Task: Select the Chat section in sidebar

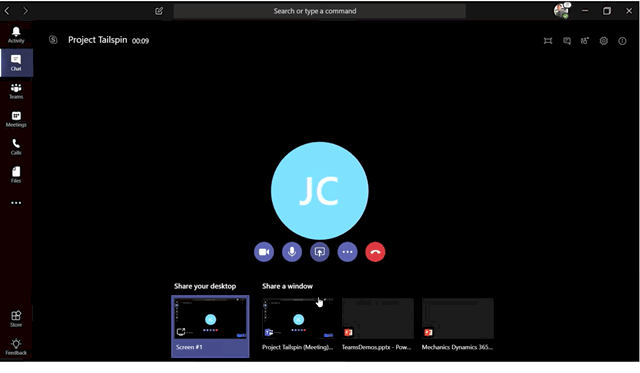Action: pyautogui.click(x=16, y=63)
